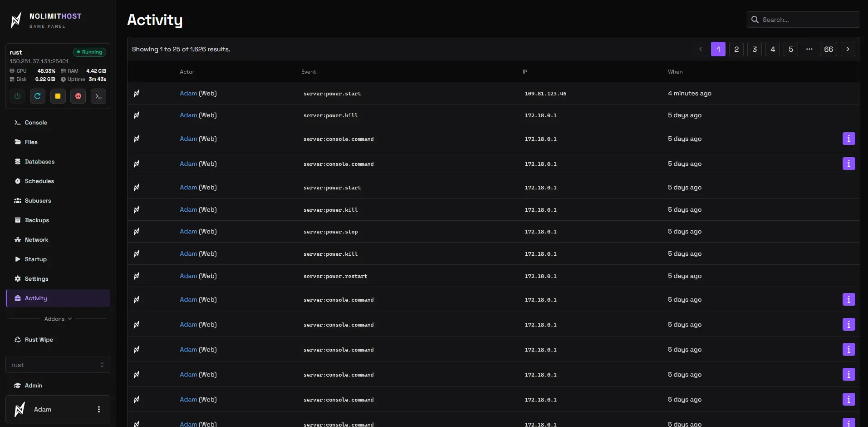This screenshot has width=868, height=427.
Task: Click the Running status badge
Action: click(90, 52)
